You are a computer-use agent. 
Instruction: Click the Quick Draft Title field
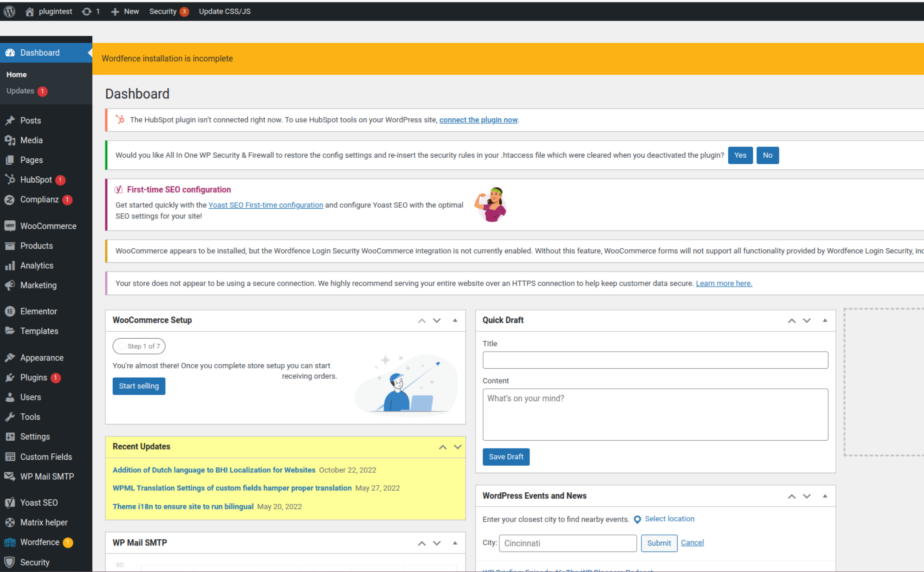click(655, 360)
